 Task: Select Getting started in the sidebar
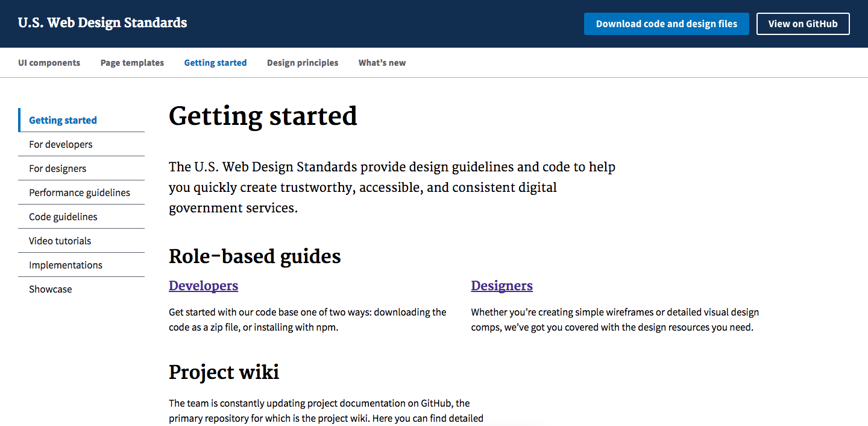[81, 120]
